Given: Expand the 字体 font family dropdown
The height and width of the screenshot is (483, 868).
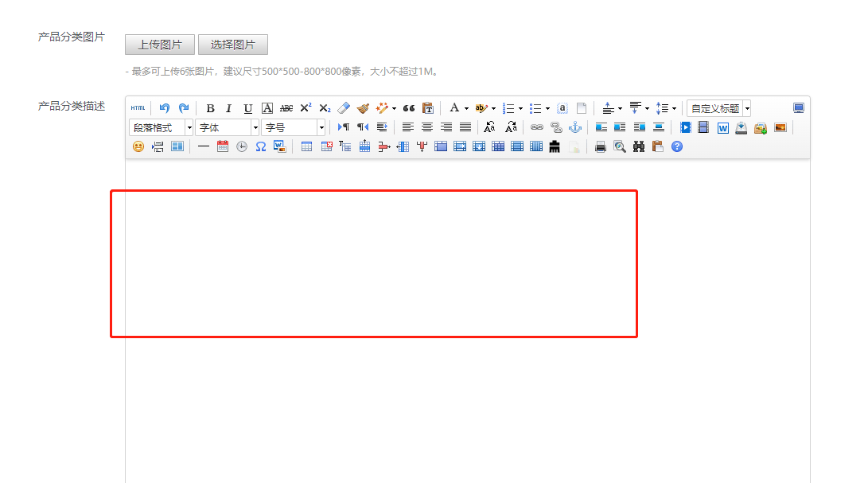Looking at the screenshot, I should pos(228,127).
